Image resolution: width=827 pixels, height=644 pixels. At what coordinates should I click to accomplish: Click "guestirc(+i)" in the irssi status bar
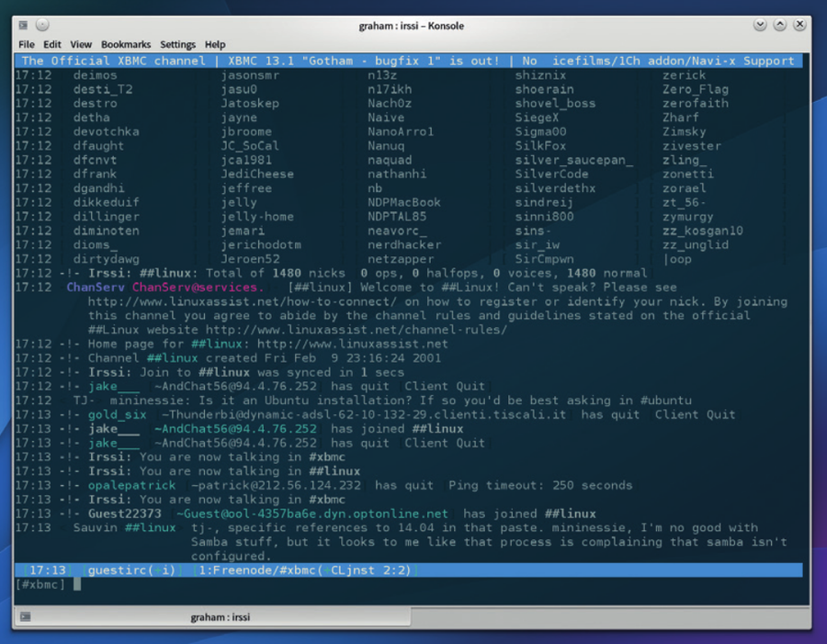point(131,571)
